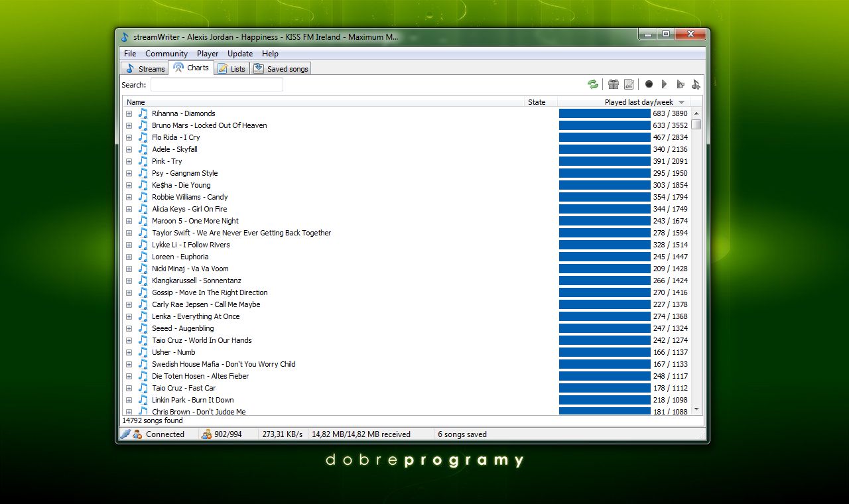This screenshot has height=504, width=849.
Task: Click the edit/add to list document icon
Action: 629,84
